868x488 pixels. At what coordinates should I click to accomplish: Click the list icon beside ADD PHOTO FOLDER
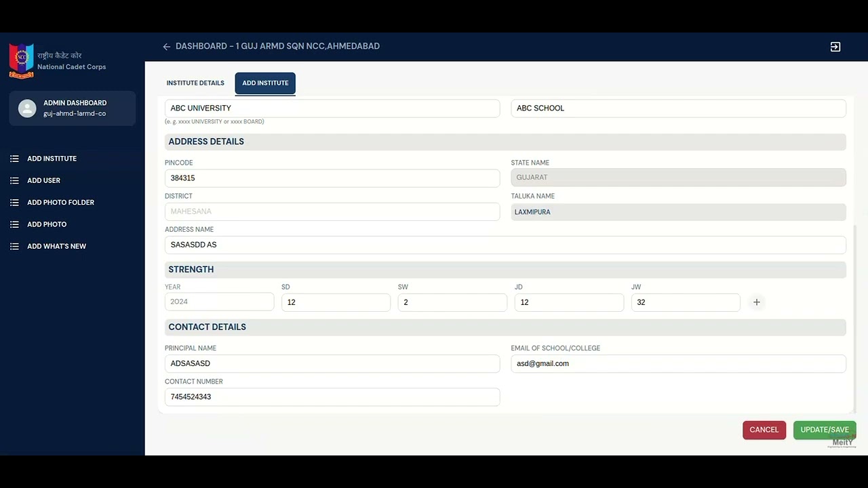pos(14,203)
